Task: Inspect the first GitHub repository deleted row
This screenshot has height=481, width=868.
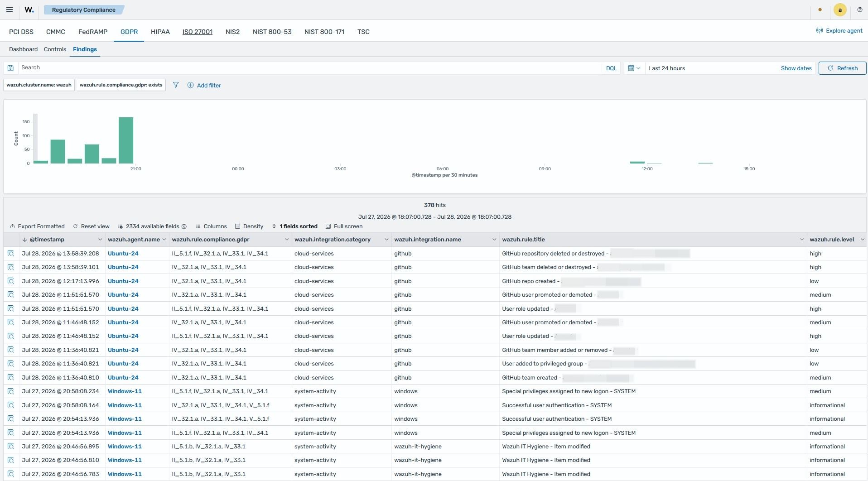Action: (11, 254)
